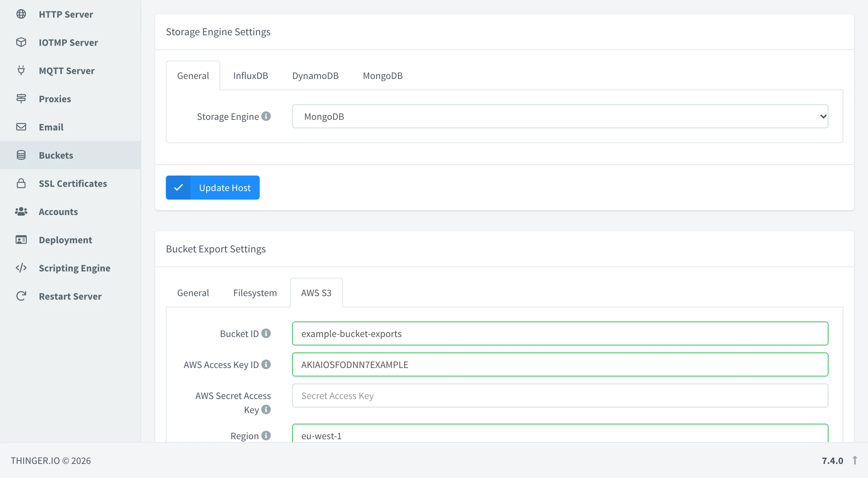Click the Buckets database icon

(x=21, y=155)
